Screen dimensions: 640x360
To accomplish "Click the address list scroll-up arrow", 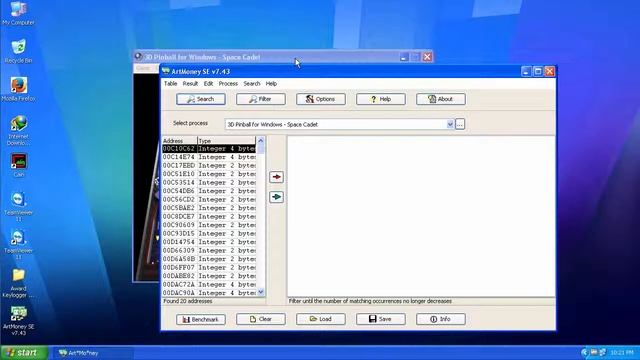I will pos(261,140).
